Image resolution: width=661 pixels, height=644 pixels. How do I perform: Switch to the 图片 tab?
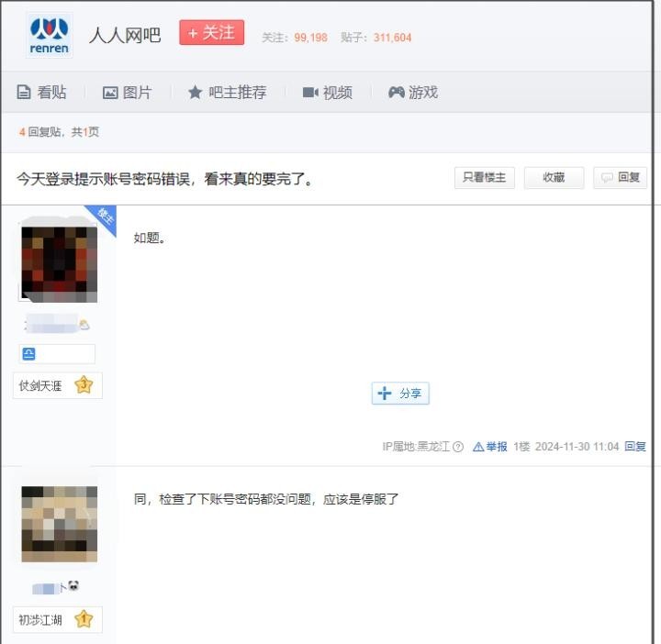(127, 93)
